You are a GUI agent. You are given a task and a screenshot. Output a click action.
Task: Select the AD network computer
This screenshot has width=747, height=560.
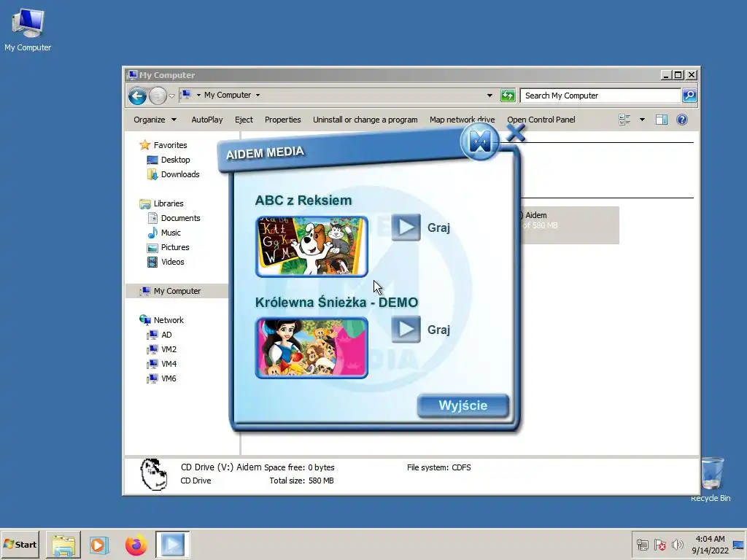pyautogui.click(x=160, y=335)
